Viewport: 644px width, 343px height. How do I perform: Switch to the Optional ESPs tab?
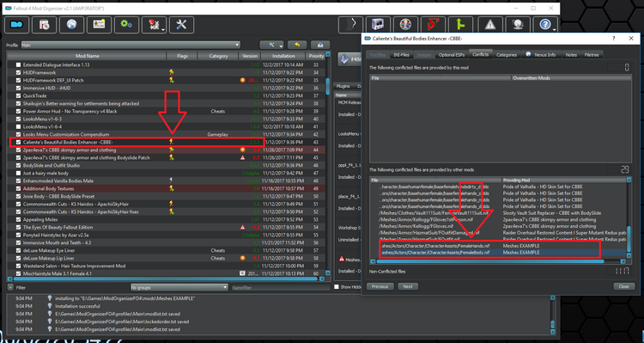[x=452, y=55]
